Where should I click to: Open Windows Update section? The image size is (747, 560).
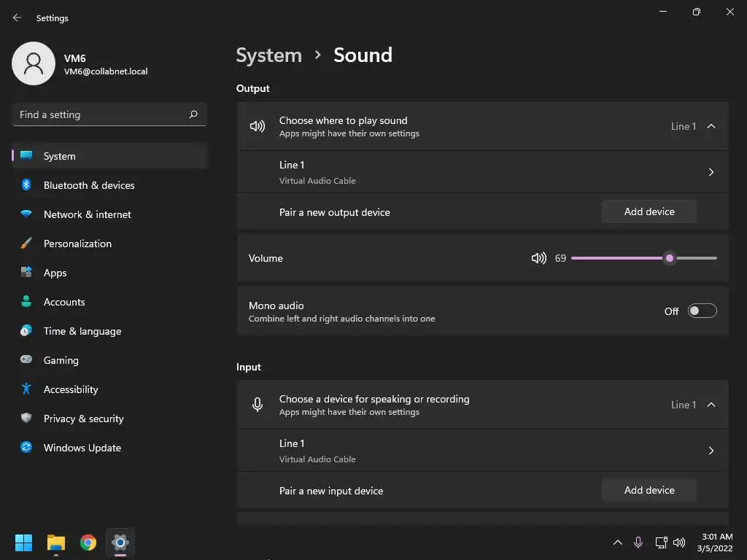82,448
